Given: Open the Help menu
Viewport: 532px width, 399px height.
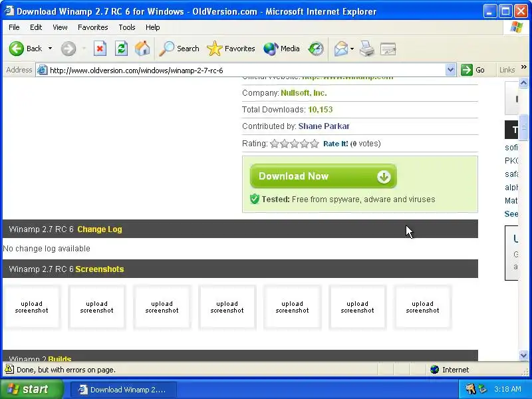Looking at the screenshot, I should (153, 27).
